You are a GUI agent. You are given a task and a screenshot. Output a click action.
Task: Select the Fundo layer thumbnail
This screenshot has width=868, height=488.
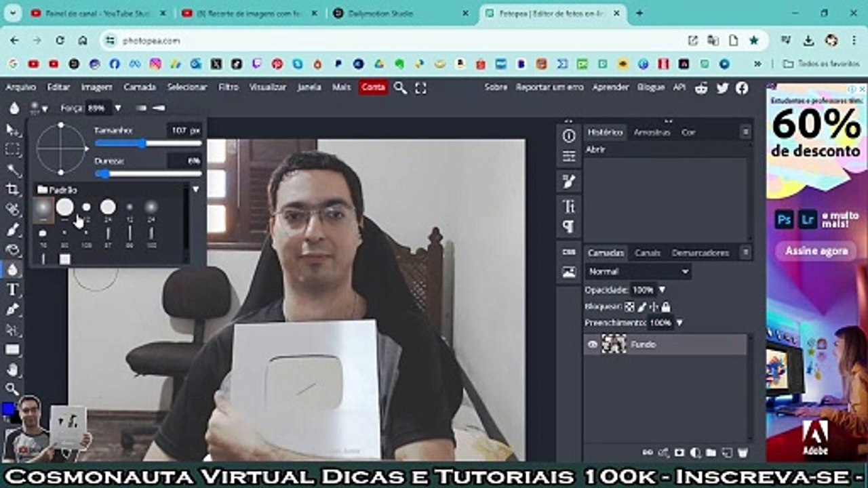(614, 344)
